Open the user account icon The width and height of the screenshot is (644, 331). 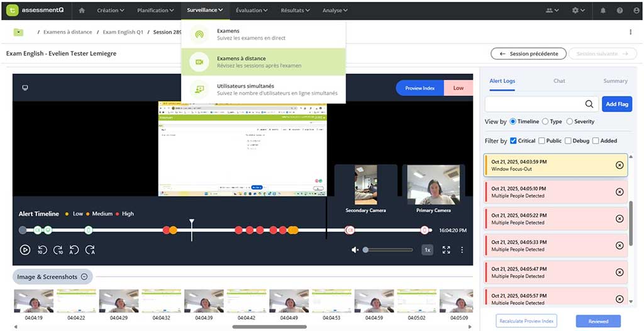(636, 10)
